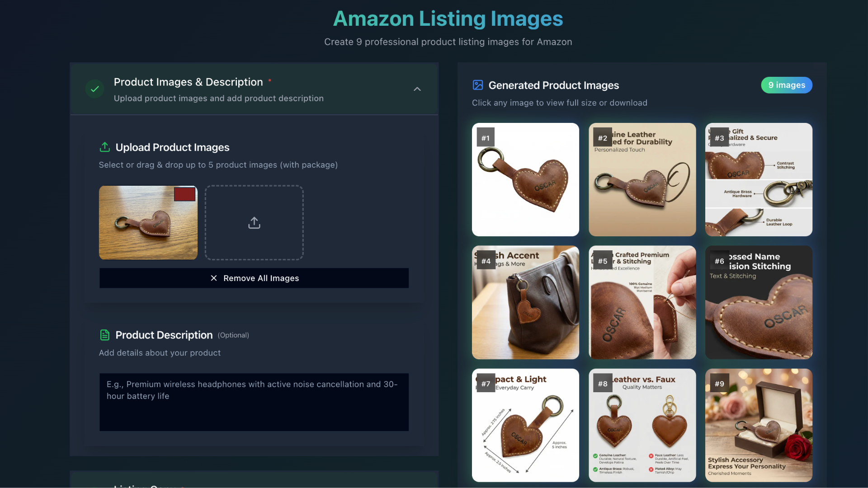This screenshot has height=488, width=868.
Task: Open generated image #9 gift box scene
Action: tap(759, 425)
